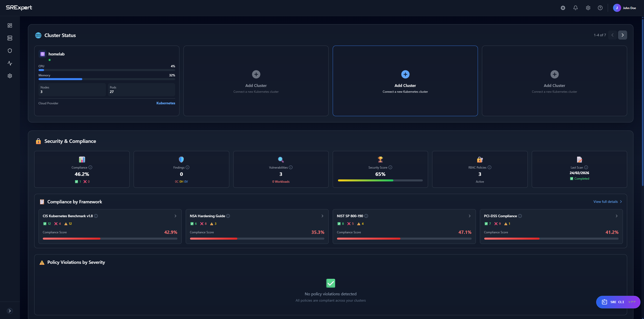The image size is (644, 319).
Task: Open the Security shield icon in the sidebar
Action: pyautogui.click(x=10, y=50)
